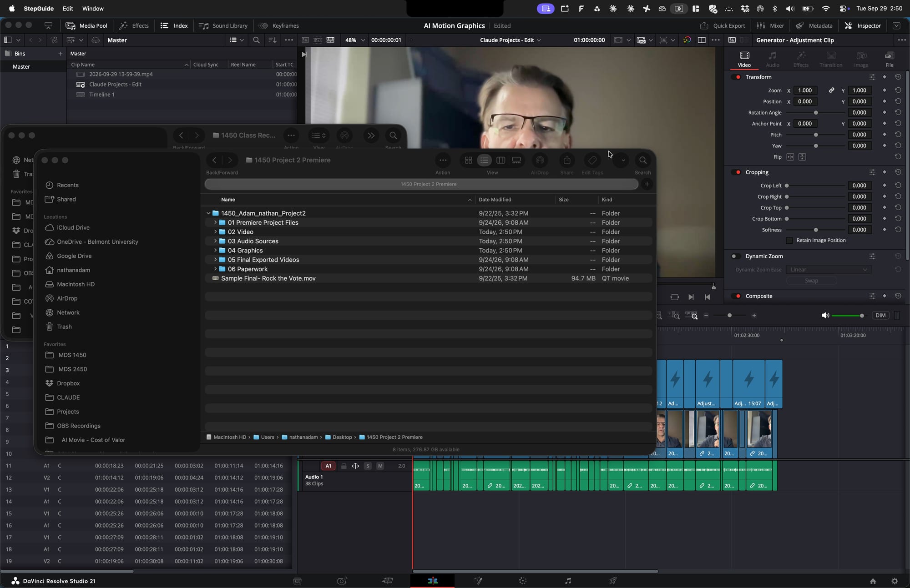
Task: Adjust the Rotation Angle slider
Action: (815, 112)
